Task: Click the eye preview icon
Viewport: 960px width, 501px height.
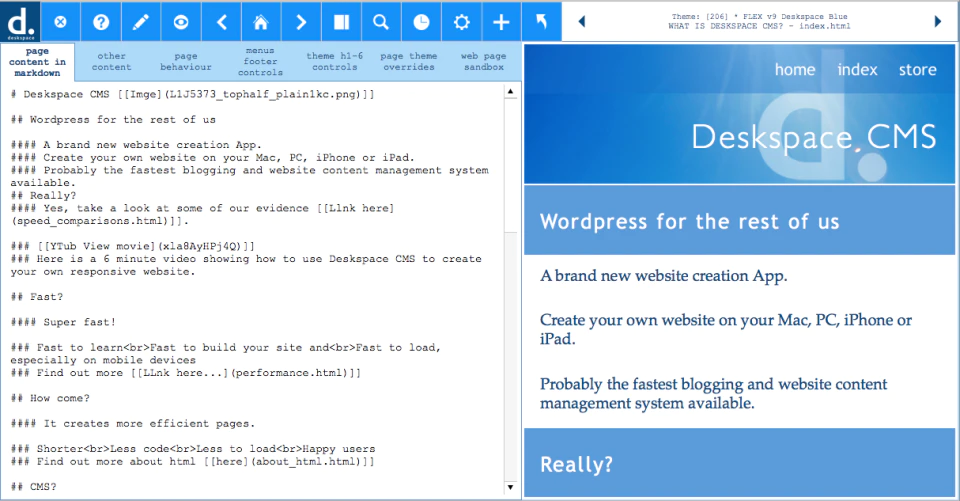Action: tap(181, 22)
